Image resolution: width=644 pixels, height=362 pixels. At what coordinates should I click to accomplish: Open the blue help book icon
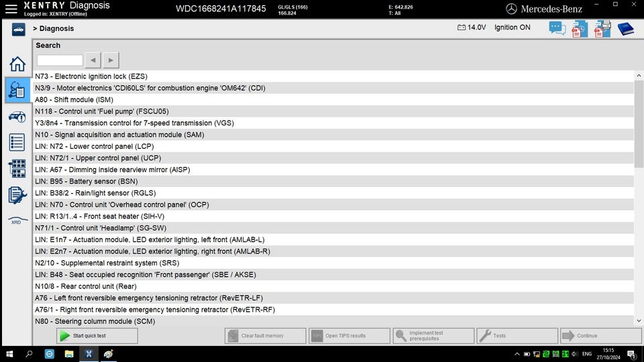coord(625,29)
